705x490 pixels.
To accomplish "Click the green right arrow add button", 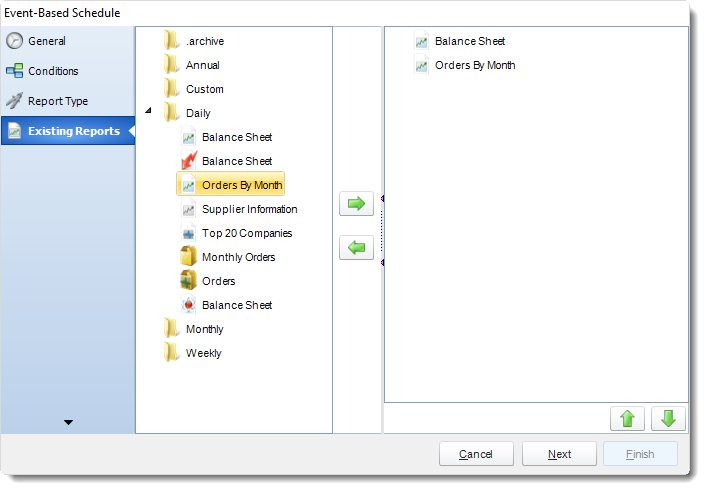I will click(x=356, y=204).
